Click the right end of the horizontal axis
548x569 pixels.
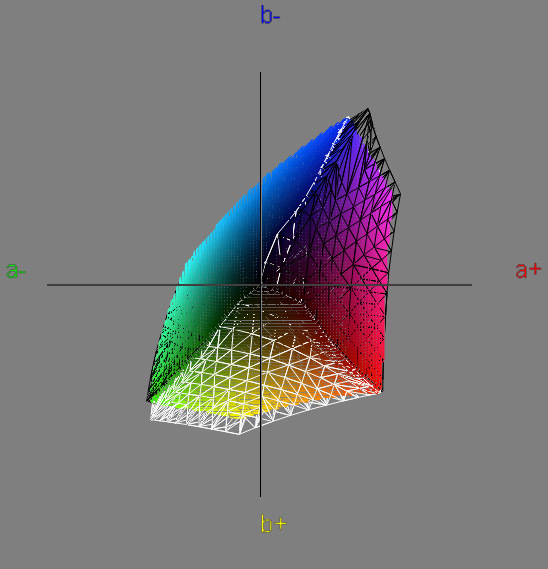click(470, 285)
